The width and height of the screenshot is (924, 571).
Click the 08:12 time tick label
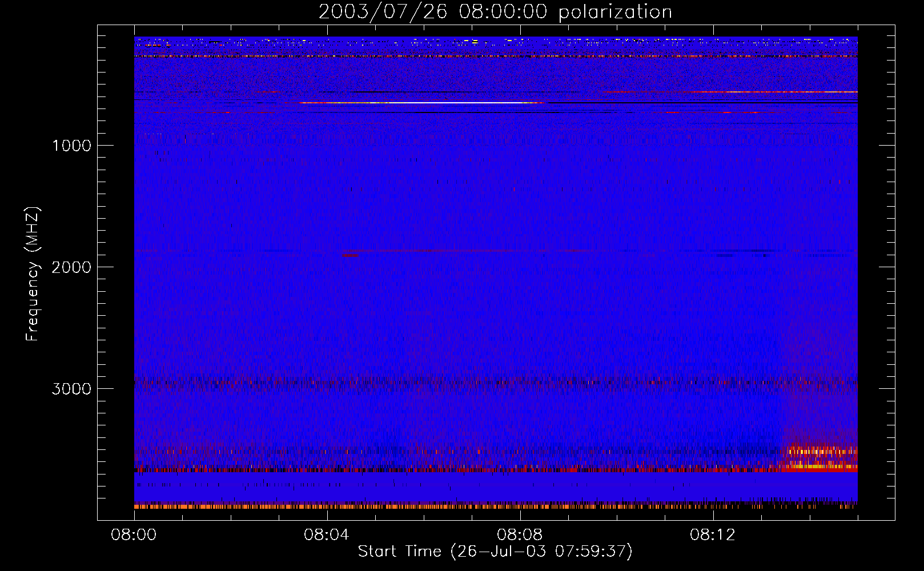point(713,535)
